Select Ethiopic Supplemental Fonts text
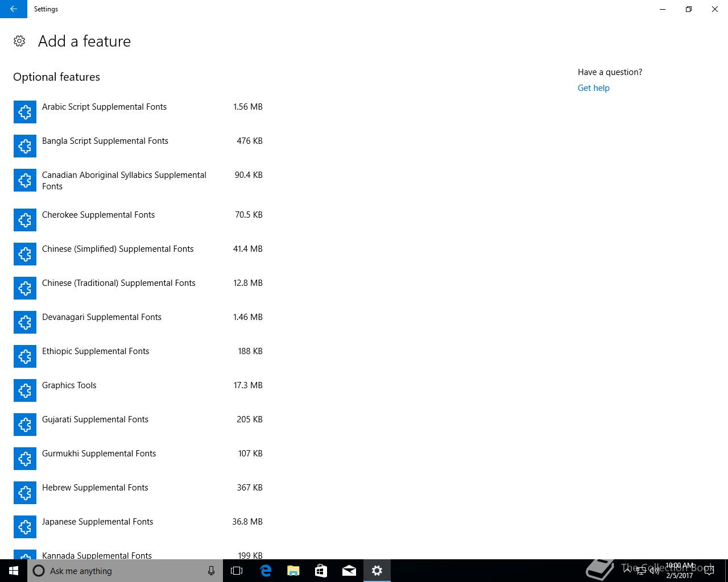728x582 pixels. click(96, 351)
